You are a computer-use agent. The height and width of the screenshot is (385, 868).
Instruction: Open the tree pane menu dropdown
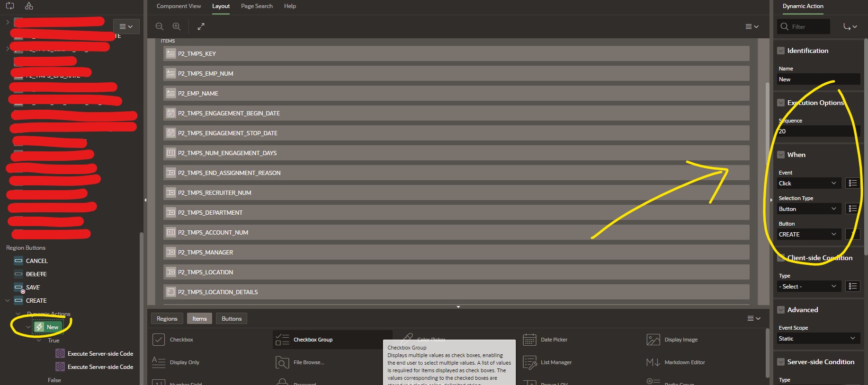click(x=126, y=26)
